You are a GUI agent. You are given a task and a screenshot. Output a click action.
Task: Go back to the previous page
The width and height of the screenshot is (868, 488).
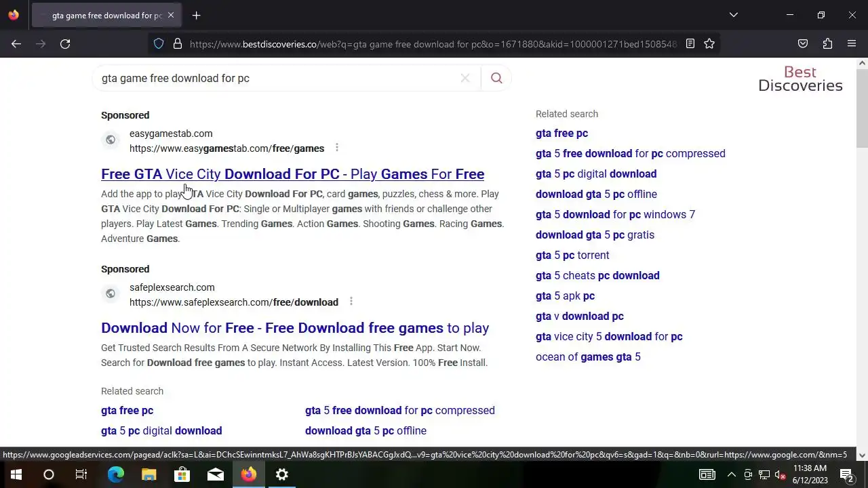tap(16, 43)
